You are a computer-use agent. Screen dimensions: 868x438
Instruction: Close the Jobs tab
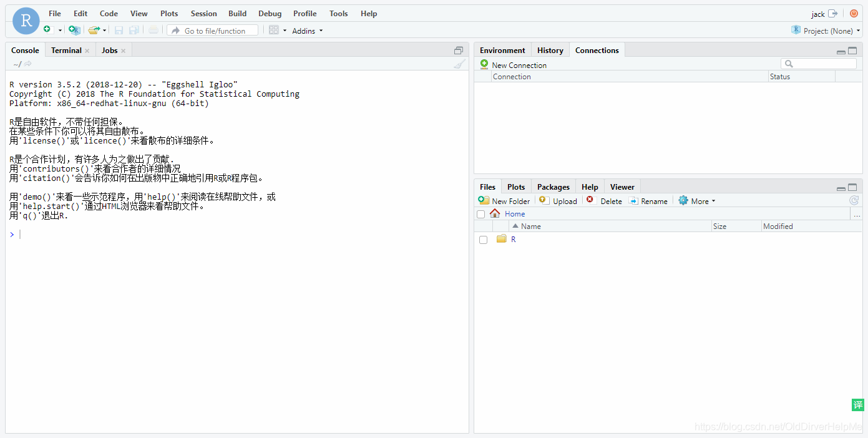pos(123,51)
